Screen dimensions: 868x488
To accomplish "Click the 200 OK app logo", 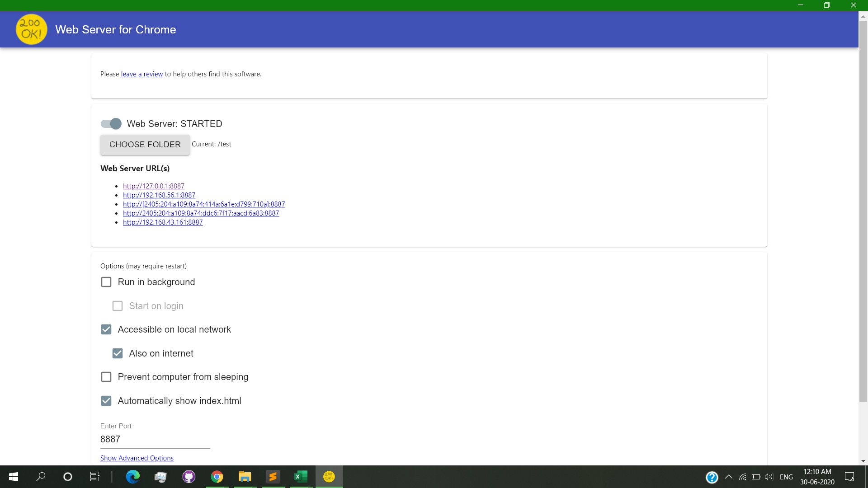I will coord(31,29).
